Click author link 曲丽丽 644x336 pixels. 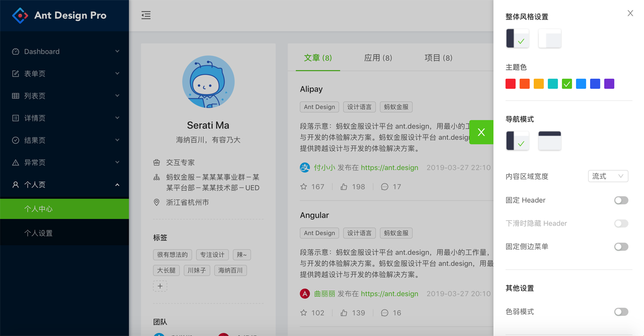(x=325, y=294)
